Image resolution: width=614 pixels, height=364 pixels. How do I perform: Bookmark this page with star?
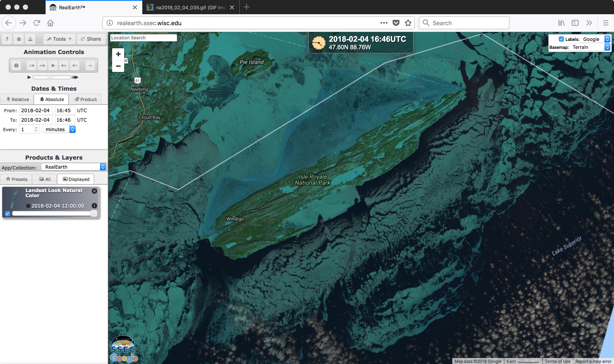(408, 23)
